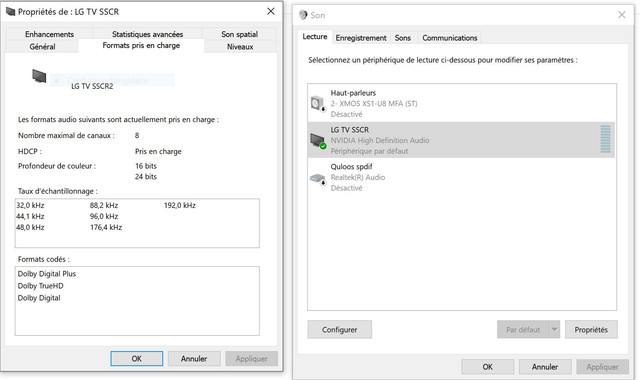Viewport: 640px width, 380px height.
Task: Click the LG TV SSCR volume level meter
Action: point(605,140)
